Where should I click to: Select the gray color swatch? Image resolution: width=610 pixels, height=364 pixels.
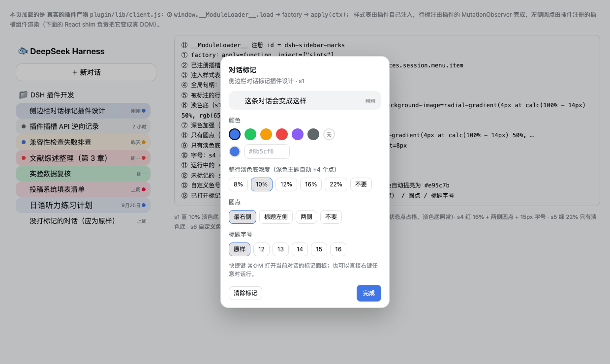[x=313, y=134]
